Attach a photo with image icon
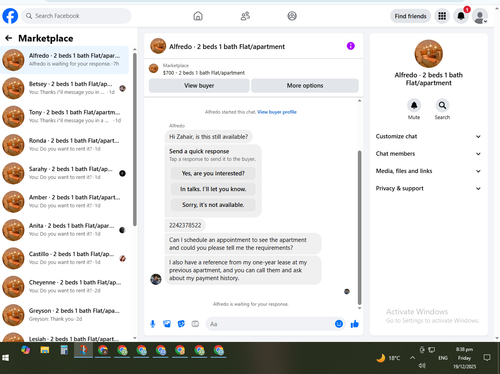This screenshot has width=500, height=374. 167,324
